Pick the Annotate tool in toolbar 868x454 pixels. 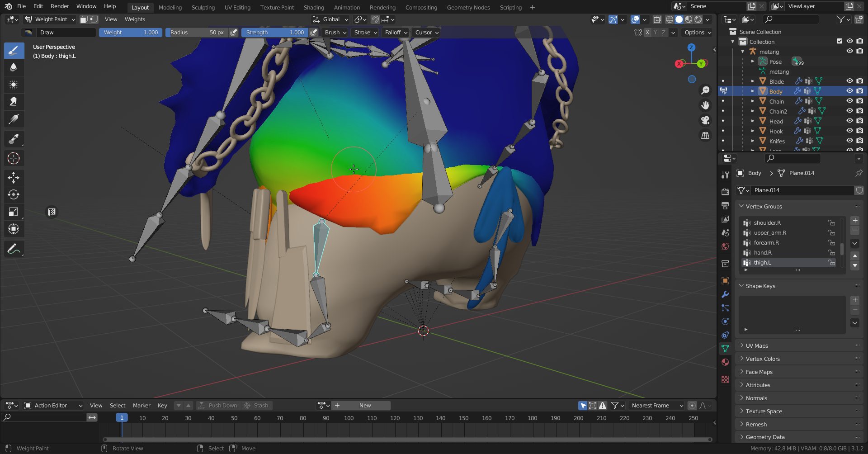(x=14, y=249)
